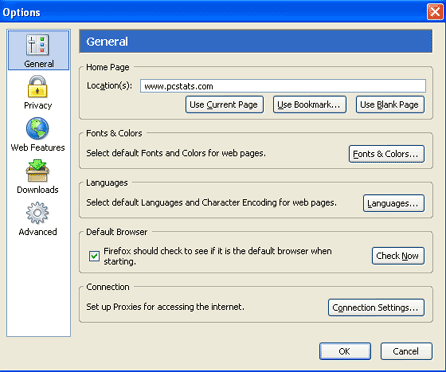The image size is (446, 372).
Task: Dismiss dialog with Cancel button
Action: click(x=406, y=351)
